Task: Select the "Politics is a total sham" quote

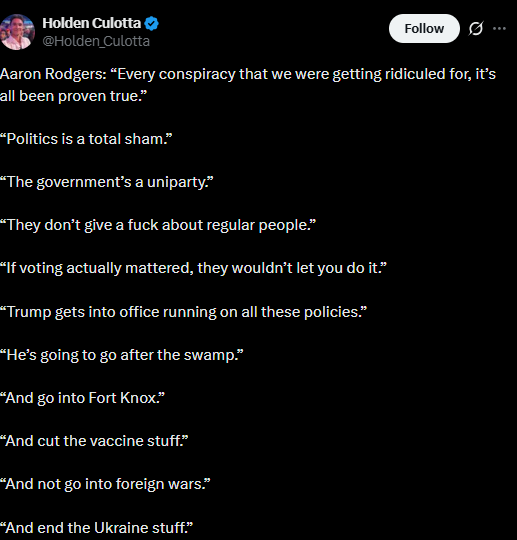Action: [86, 139]
